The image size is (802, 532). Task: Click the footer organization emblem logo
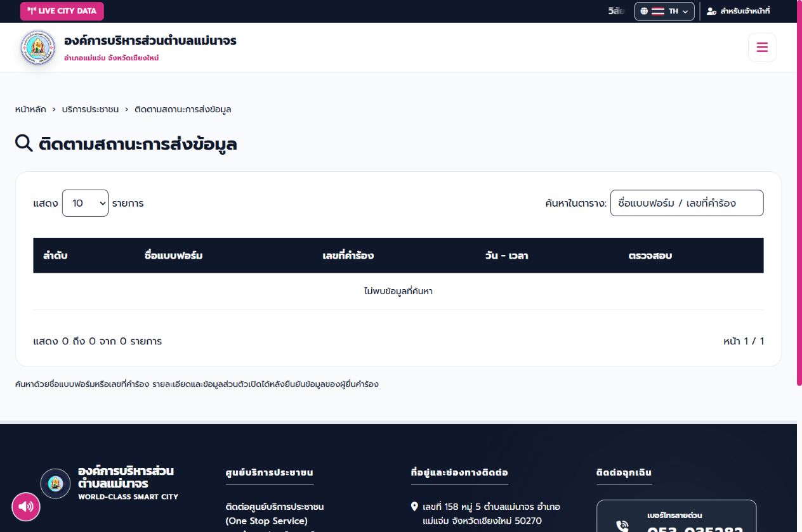(x=55, y=484)
